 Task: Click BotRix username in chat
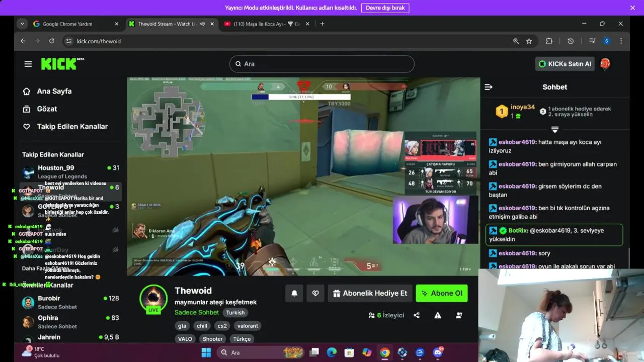pos(518,230)
